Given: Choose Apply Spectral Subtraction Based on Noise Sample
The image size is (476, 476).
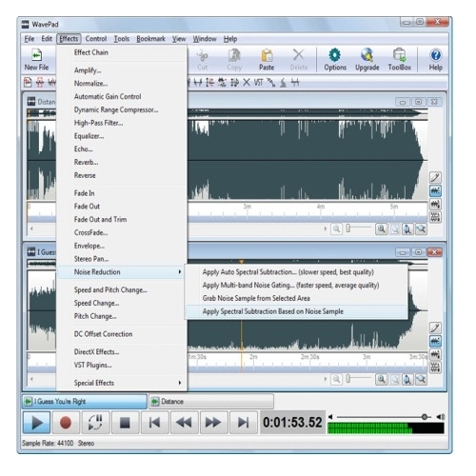Looking at the screenshot, I should (296, 311).
